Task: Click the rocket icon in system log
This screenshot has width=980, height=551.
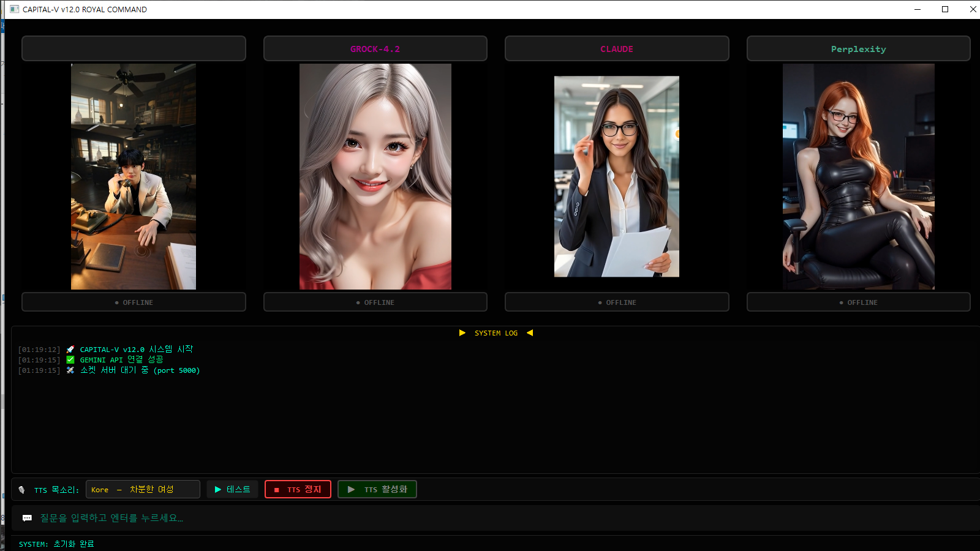Action: click(70, 350)
